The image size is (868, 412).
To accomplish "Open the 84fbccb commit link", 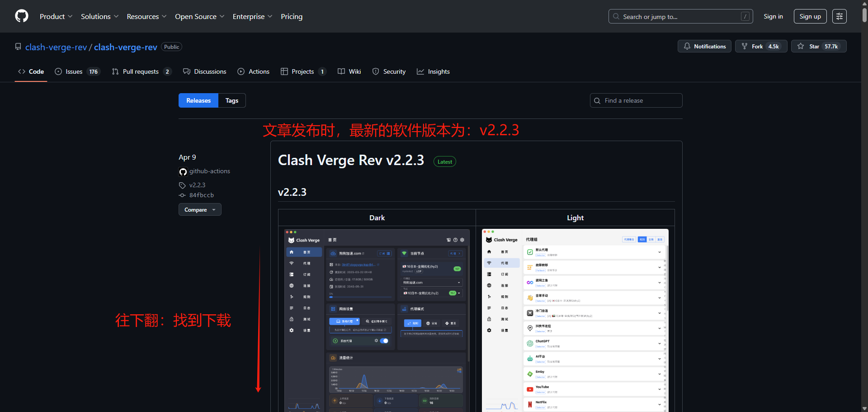I will pyautogui.click(x=201, y=195).
